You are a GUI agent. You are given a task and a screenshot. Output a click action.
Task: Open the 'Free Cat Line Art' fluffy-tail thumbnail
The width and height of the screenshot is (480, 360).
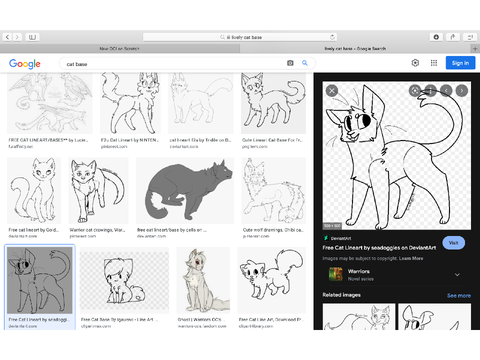[272, 280]
